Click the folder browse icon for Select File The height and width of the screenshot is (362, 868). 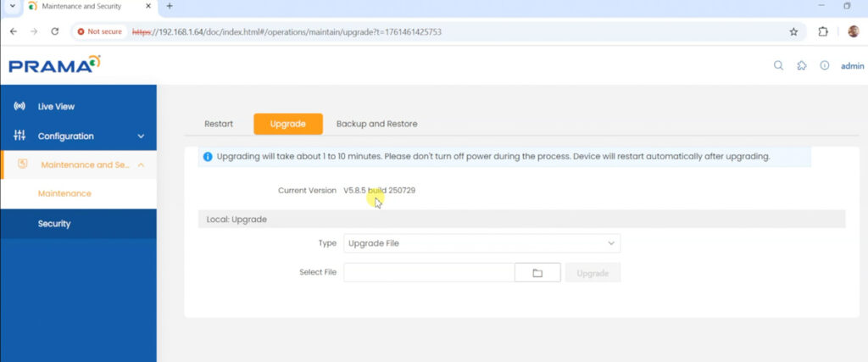[537, 273]
